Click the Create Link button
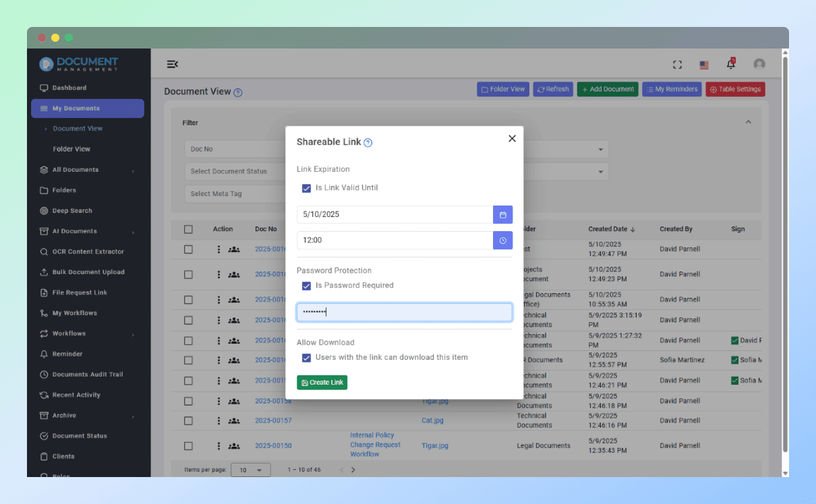816x504 pixels. 322,381
